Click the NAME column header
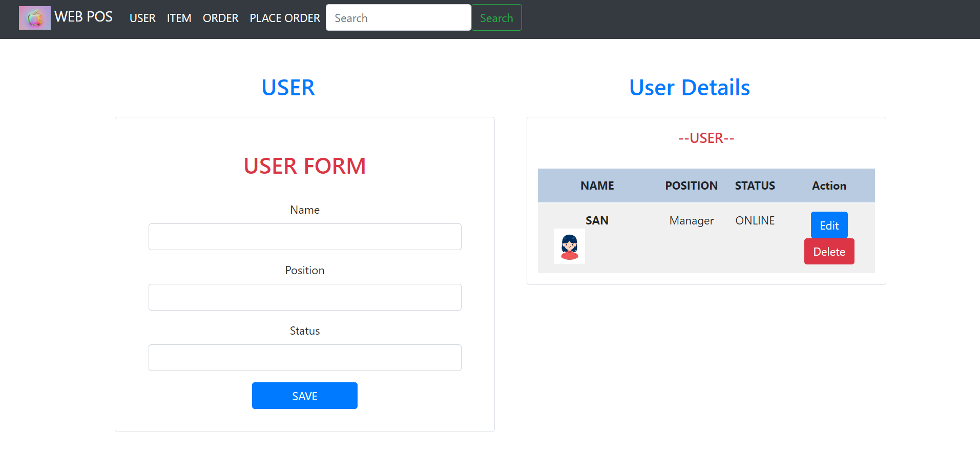 click(597, 186)
